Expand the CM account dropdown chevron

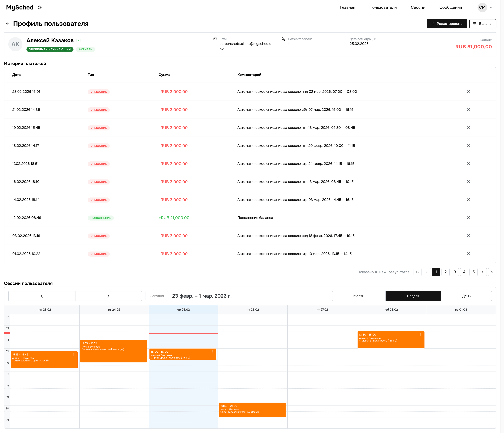491,7
